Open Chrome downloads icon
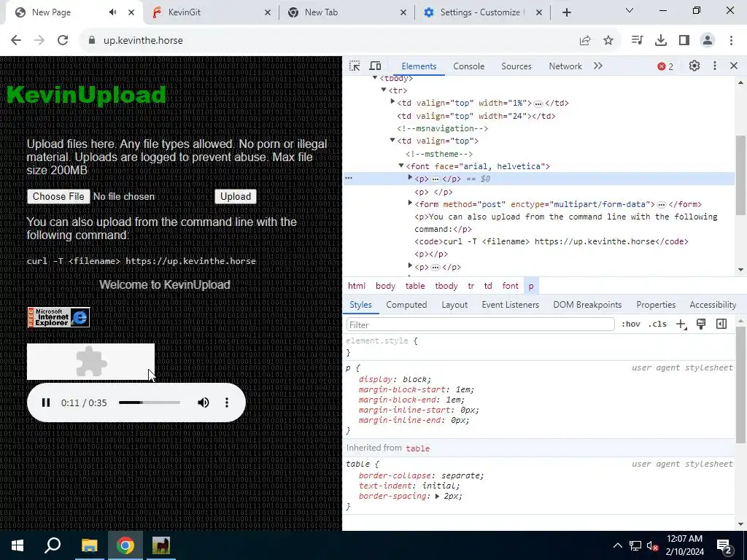This screenshot has height=560, width=747. pos(660,41)
